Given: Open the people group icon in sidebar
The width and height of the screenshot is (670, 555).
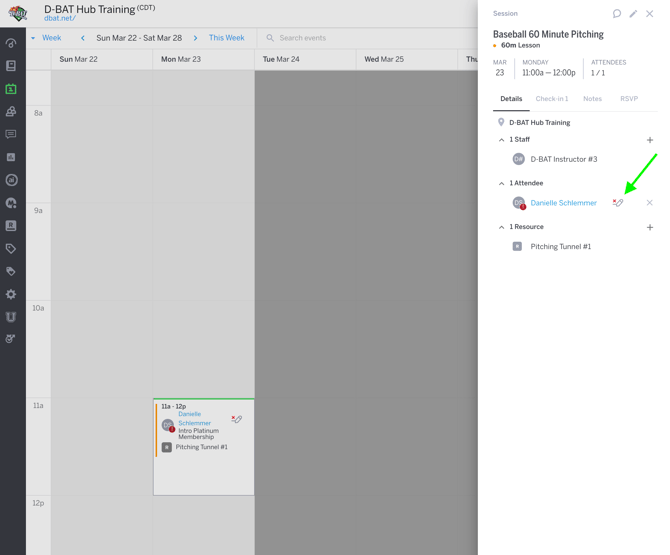Looking at the screenshot, I should point(11,112).
